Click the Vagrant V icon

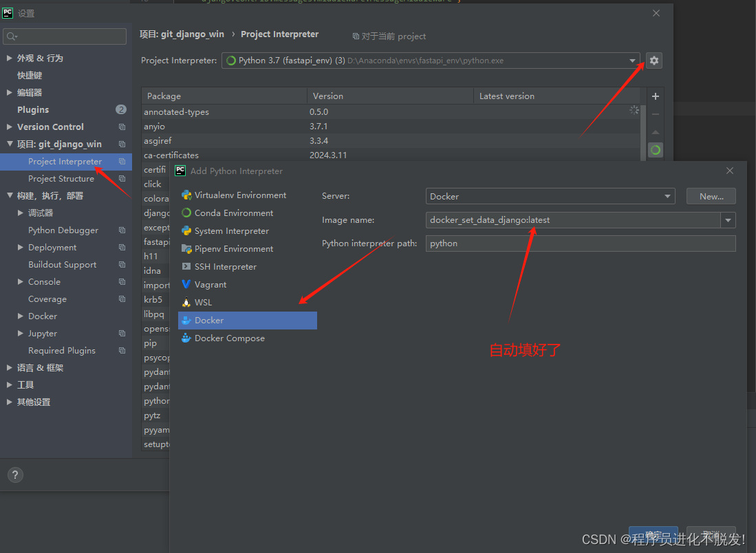[x=186, y=285]
